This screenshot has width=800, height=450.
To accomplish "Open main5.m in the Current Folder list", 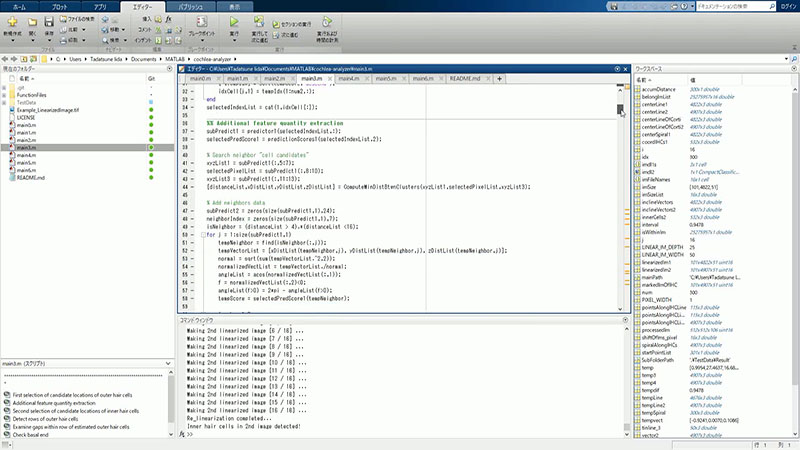I will click(26, 163).
